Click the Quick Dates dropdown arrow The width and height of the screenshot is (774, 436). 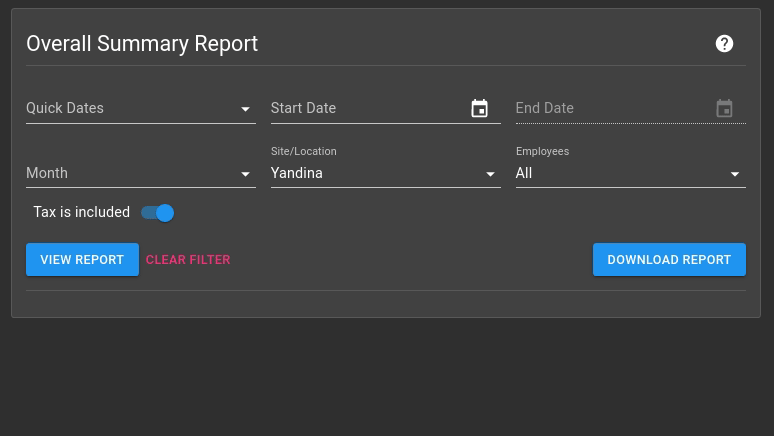coord(245,109)
